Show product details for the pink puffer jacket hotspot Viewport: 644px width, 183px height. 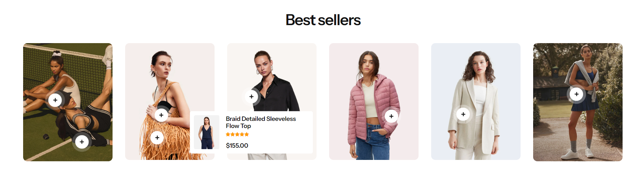(x=391, y=116)
